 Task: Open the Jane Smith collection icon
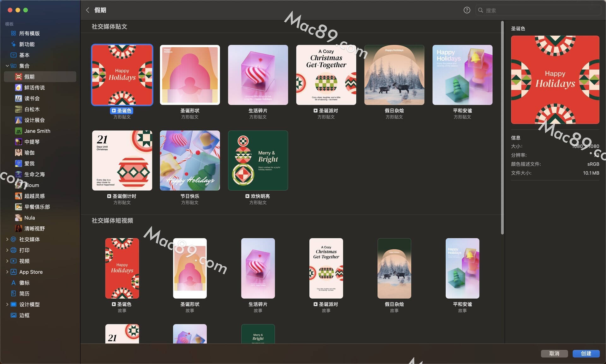19,131
